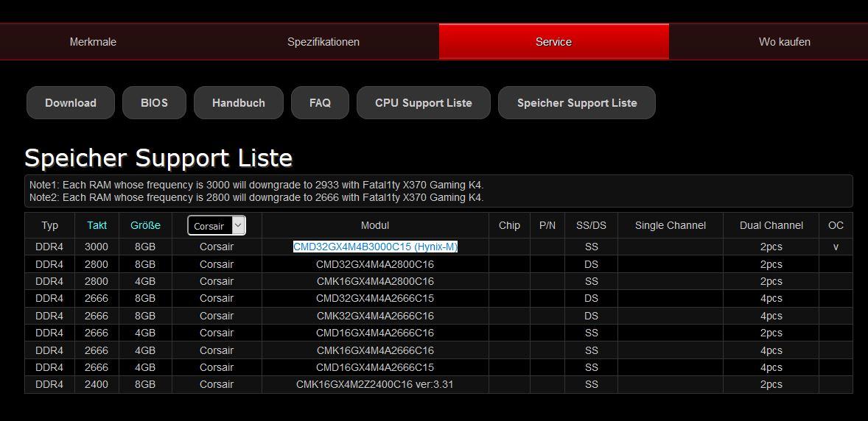Expand the Corsair manufacturer dropdown
The image size is (868, 421).
(217, 226)
